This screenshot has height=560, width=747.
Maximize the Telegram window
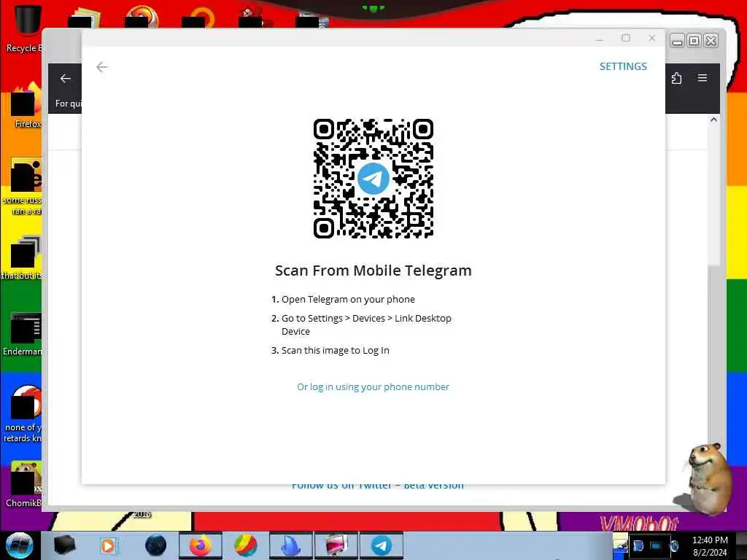click(x=626, y=38)
